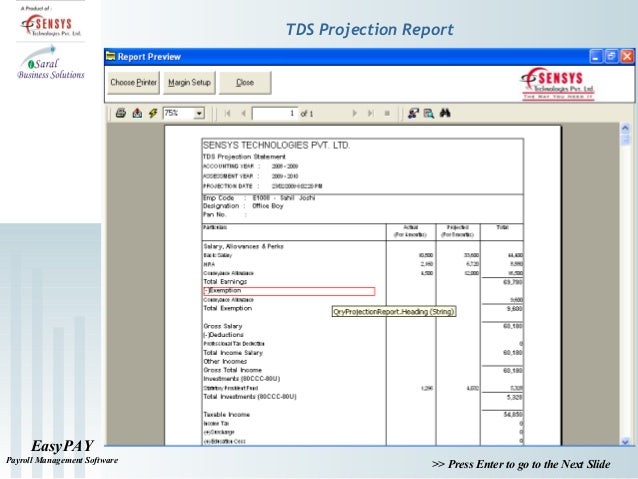638x479 pixels.
Task: Click the lightning bolt refresh icon
Action: 153,113
